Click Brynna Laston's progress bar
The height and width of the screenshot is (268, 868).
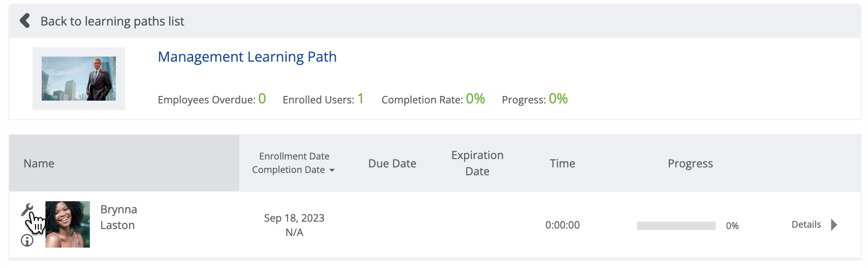tap(676, 226)
